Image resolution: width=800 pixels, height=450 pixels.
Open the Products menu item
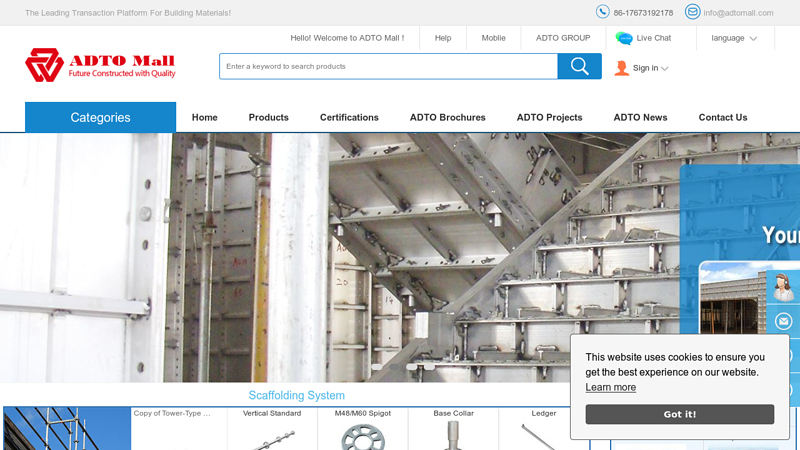click(268, 117)
